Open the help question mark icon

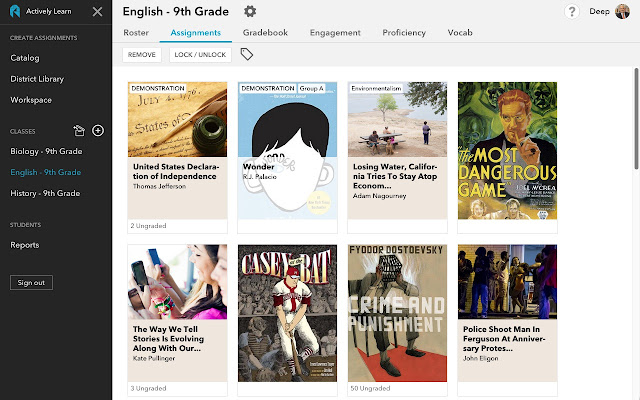(572, 11)
